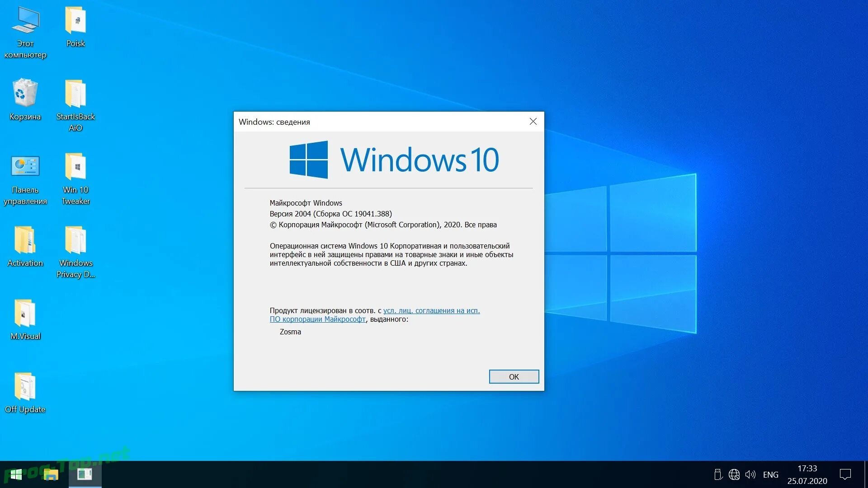Screen dimensions: 868x488
Task: Open the license agreement terms link
Action: tap(431, 310)
